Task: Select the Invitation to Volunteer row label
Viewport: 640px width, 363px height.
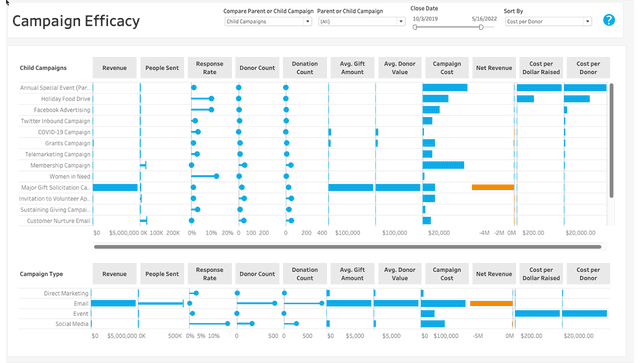Action: pyautogui.click(x=55, y=198)
